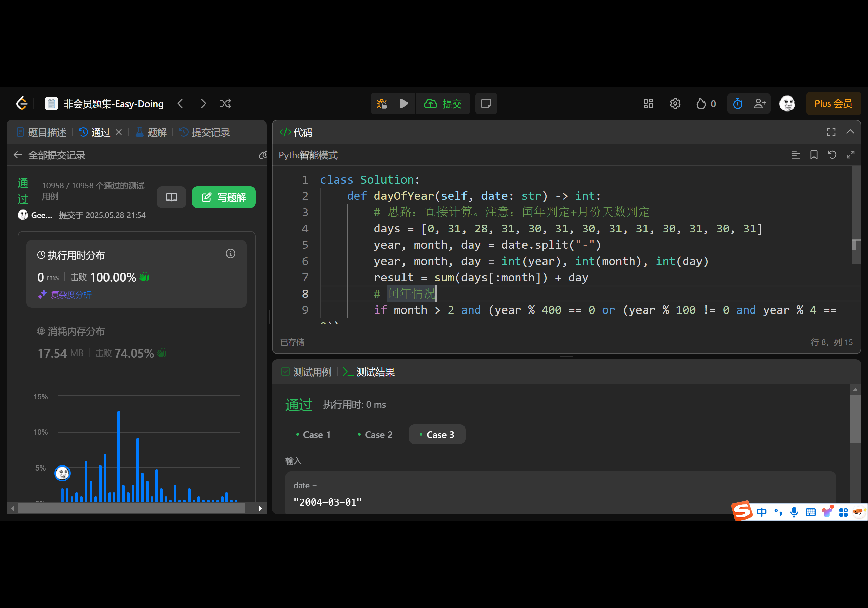Click the green 写题解 button

(223, 197)
